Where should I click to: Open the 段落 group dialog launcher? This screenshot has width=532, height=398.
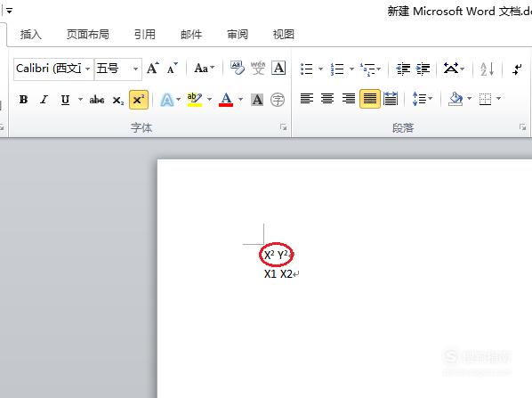[522, 127]
